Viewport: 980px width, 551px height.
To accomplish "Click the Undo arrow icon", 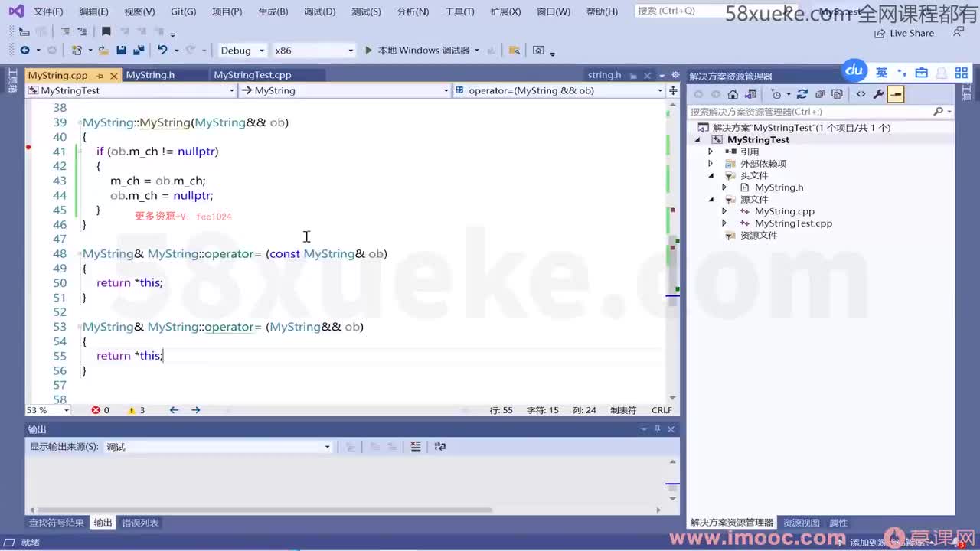I will [x=162, y=50].
